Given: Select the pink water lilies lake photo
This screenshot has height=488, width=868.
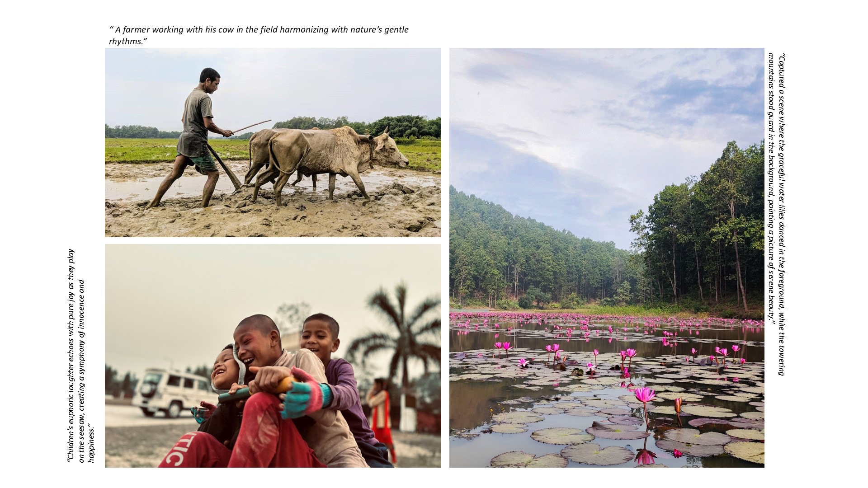Looking at the screenshot, I should pos(607,258).
